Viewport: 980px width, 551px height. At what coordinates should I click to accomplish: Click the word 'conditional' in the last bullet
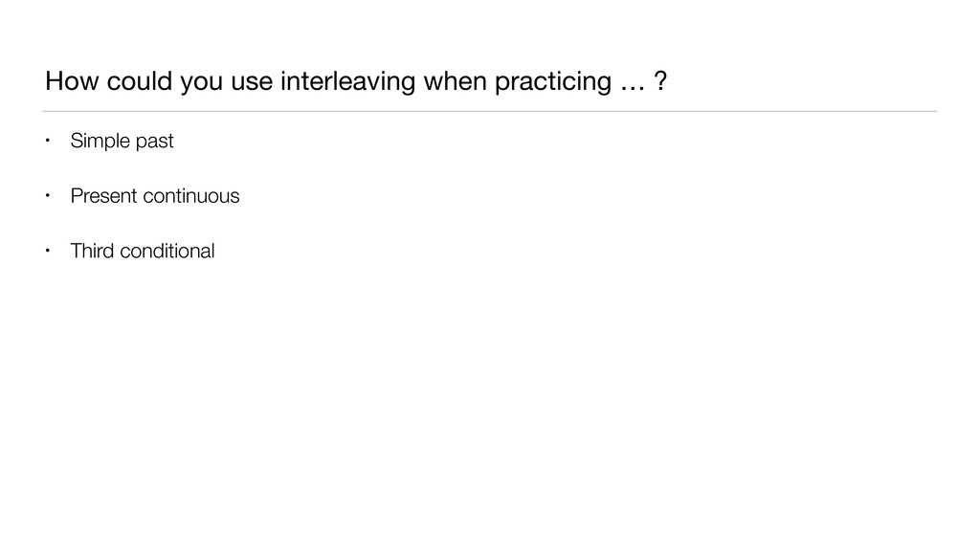pos(167,252)
